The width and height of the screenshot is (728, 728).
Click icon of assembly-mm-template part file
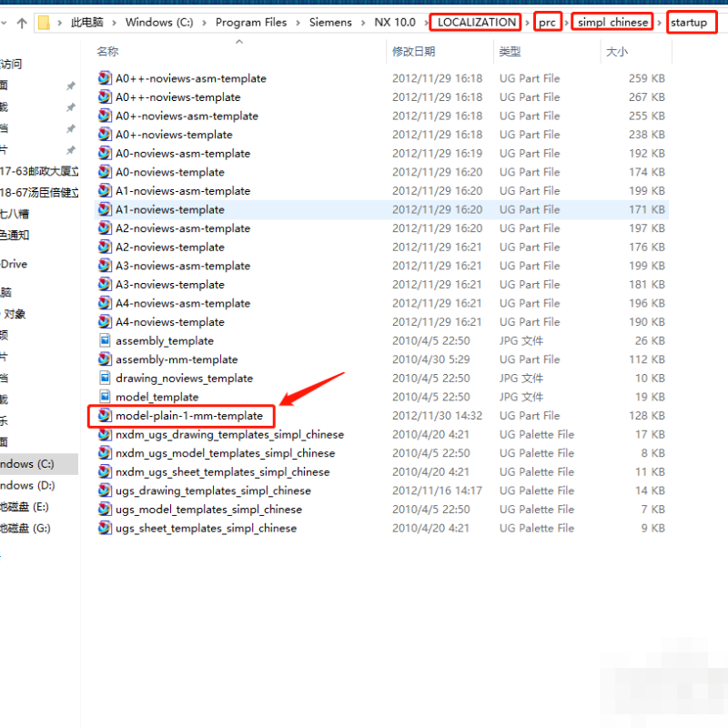105,359
